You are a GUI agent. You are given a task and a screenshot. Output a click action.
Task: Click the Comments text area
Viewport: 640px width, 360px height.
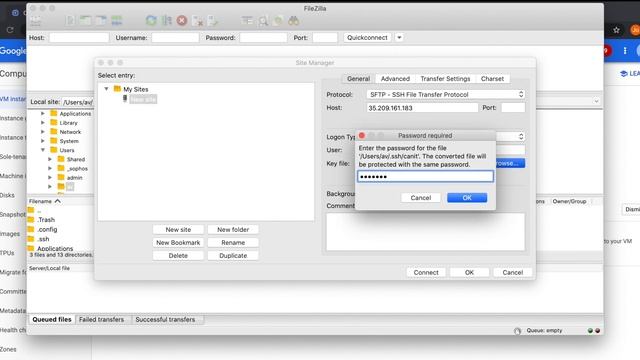[x=425, y=231]
